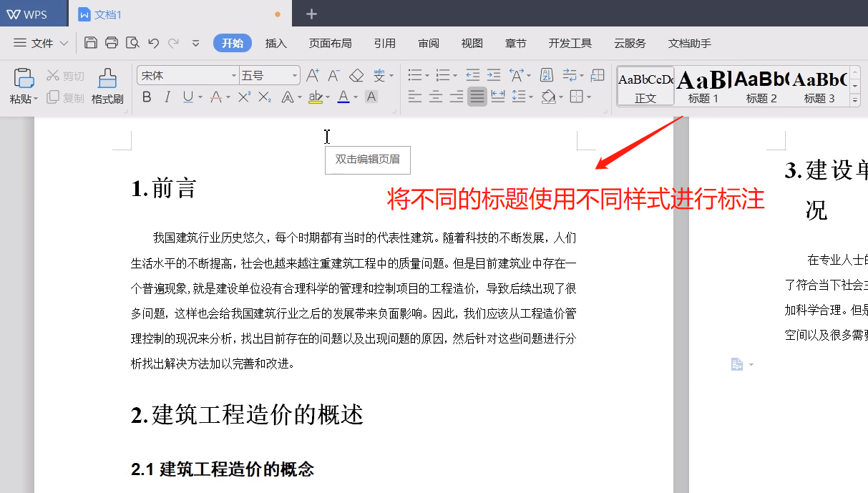
Task: Apply italic formatting
Action: (167, 97)
